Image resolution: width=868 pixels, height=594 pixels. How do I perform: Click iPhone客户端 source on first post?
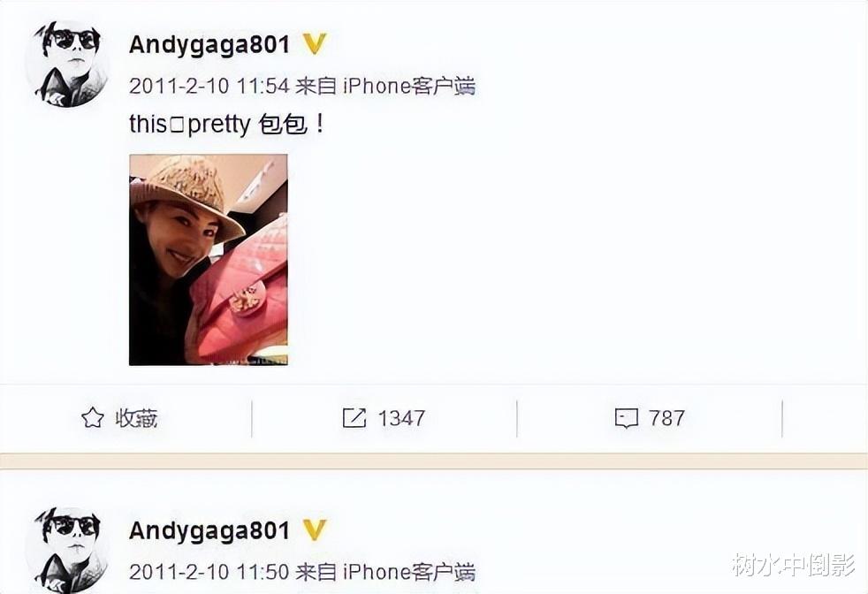pyautogui.click(x=409, y=87)
